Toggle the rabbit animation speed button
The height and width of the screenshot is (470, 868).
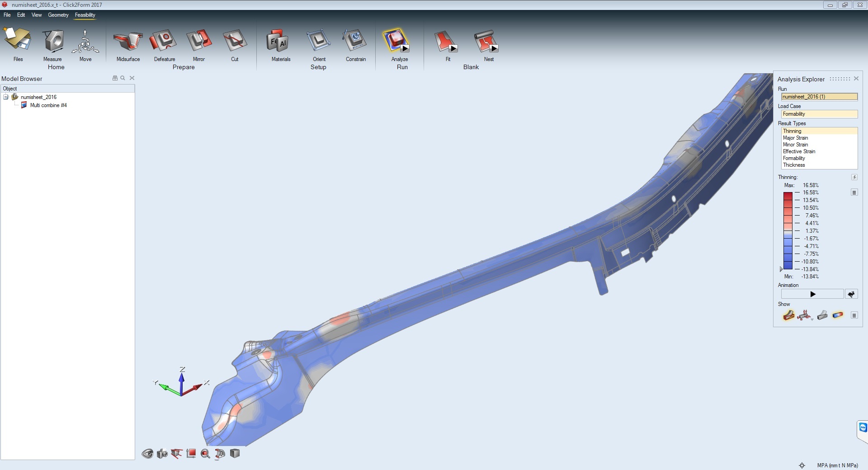point(851,294)
